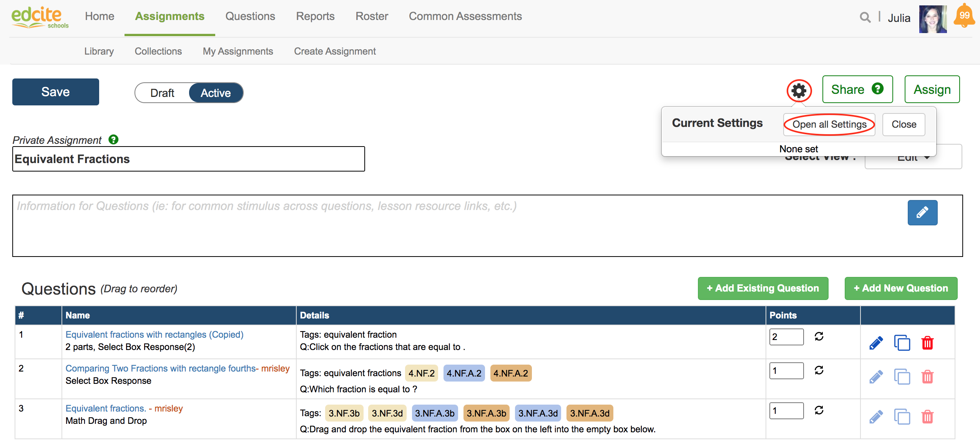980x440 pixels.
Task: Click Add Existing Question button
Action: (x=763, y=288)
